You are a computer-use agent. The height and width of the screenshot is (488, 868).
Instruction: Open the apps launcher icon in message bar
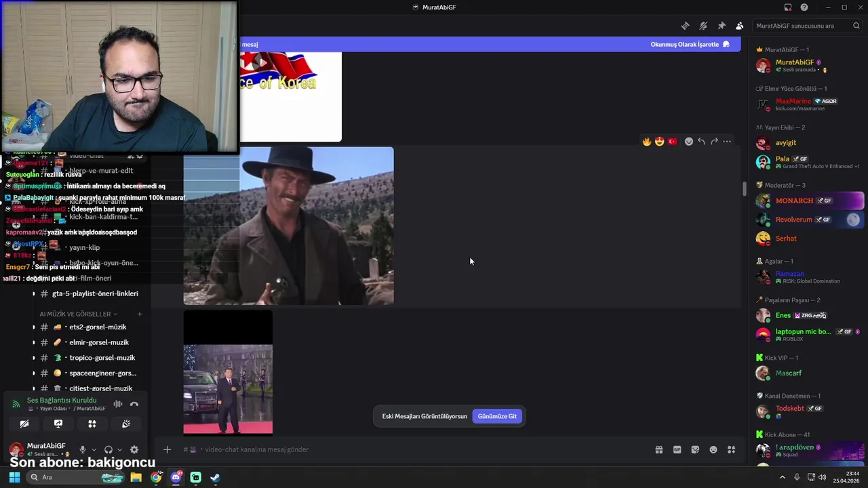pos(732,449)
